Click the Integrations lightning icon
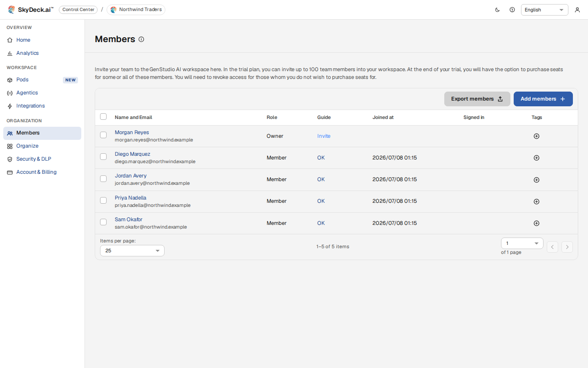Viewport: 588px width, 368px height. [10, 106]
